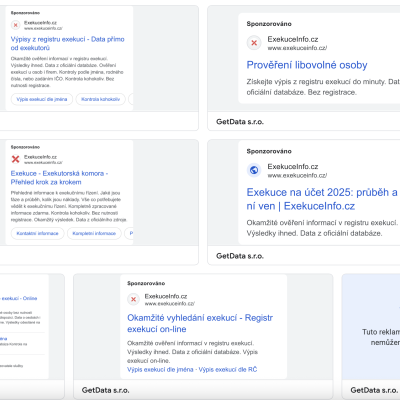Click the red X favicon in the top-left ad

[x=15, y=25]
